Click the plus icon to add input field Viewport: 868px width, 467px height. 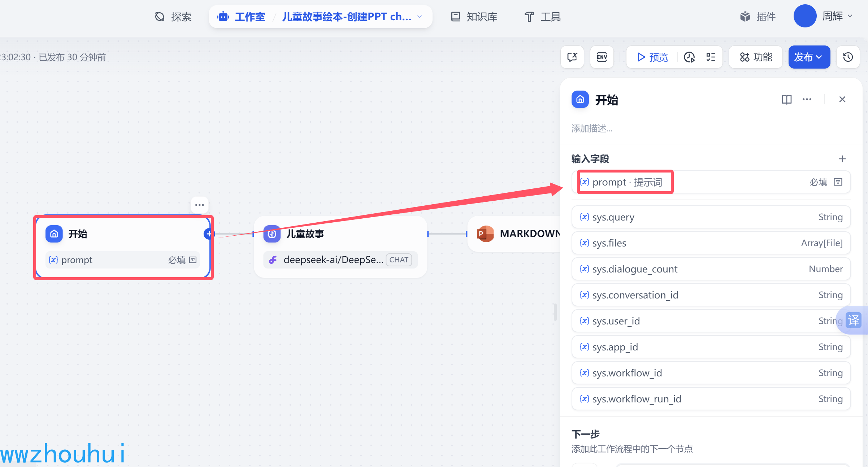coord(842,159)
